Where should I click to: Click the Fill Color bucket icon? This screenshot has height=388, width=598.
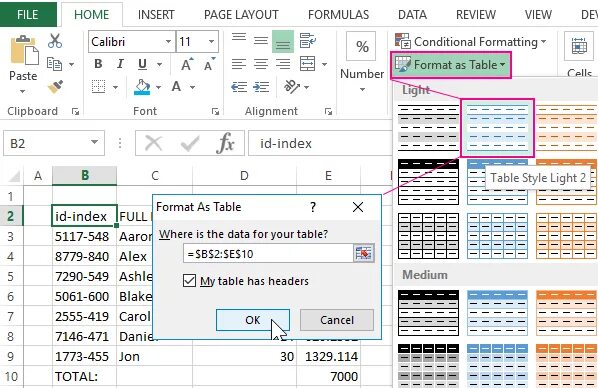(142, 87)
